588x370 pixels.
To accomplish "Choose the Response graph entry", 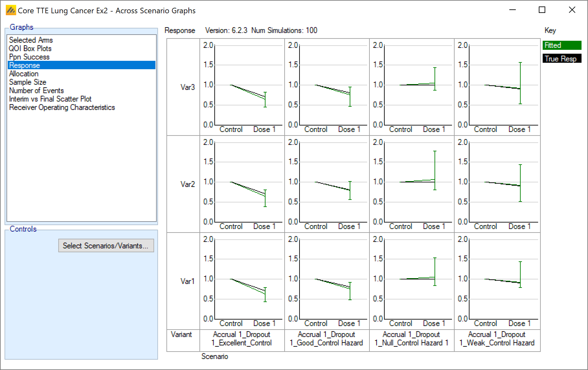I will pyautogui.click(x=25, y=65).
